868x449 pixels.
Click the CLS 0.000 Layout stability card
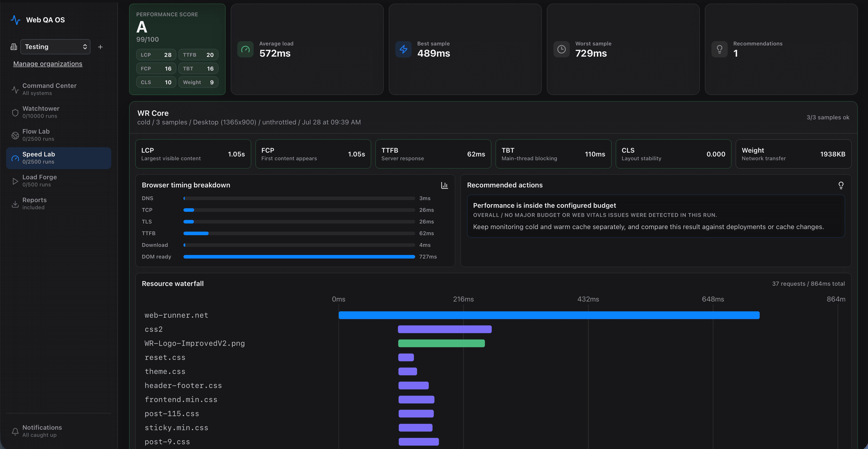click(x=673, y=154)
